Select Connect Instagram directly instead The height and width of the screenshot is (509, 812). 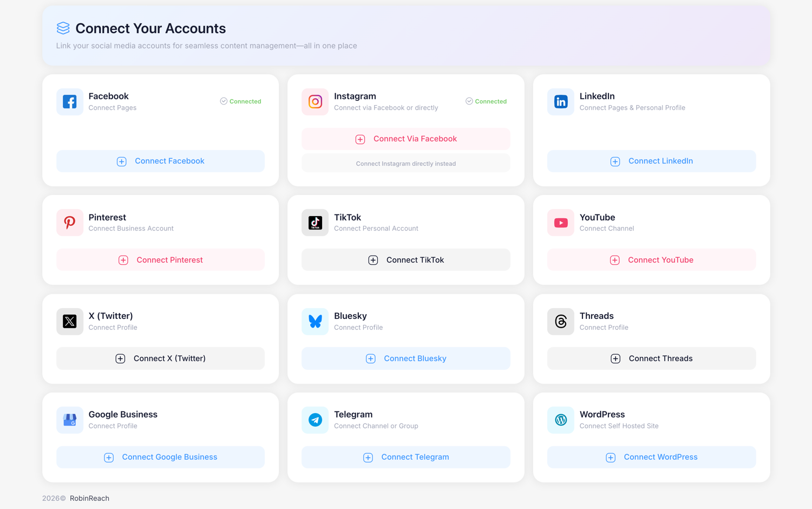(406, 164)
